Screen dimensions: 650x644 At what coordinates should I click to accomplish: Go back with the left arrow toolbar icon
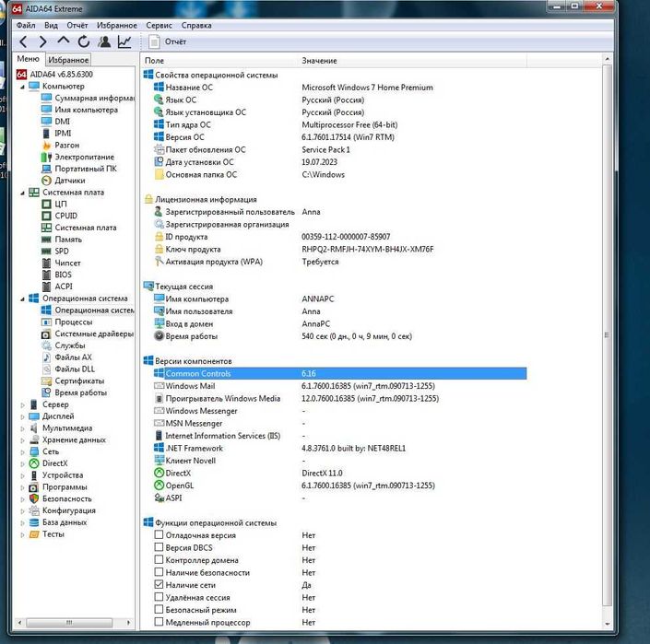23,41
